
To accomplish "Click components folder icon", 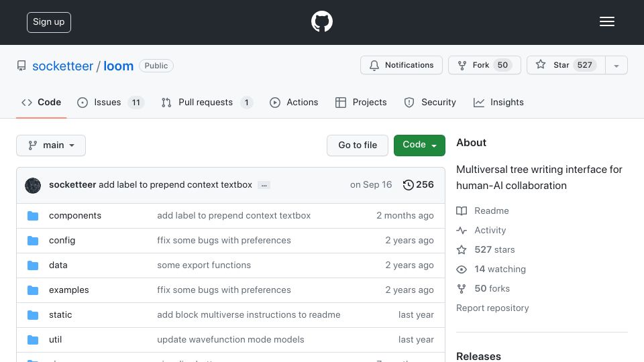I will tap(33, 216).
